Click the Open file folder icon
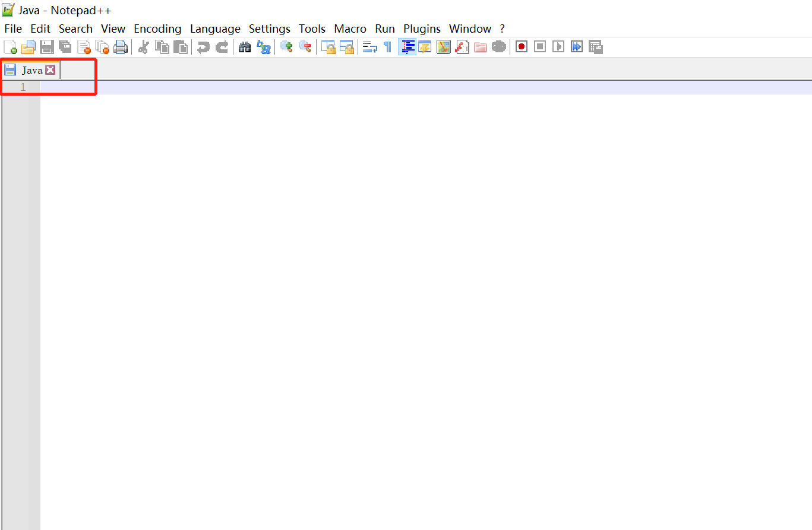Image resolution: width=812 pixels, height=530 pixels. click(x=28, y=47)
